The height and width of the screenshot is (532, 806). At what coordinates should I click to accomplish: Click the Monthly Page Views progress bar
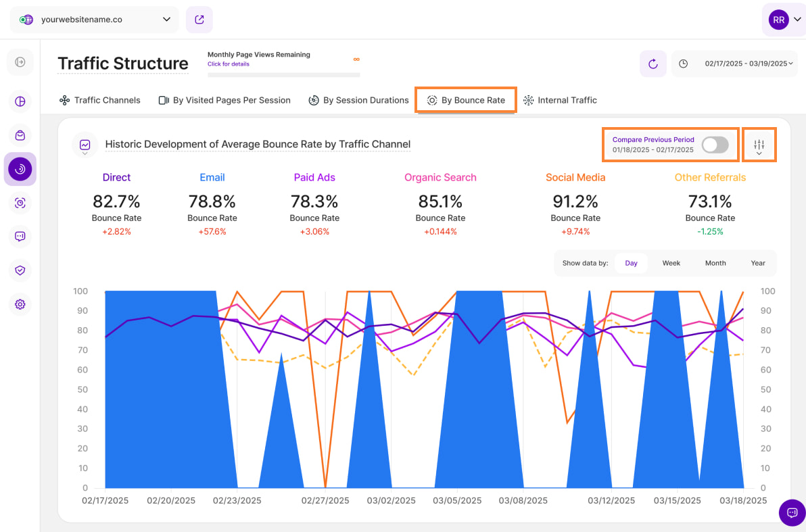(x=283, y=74)
